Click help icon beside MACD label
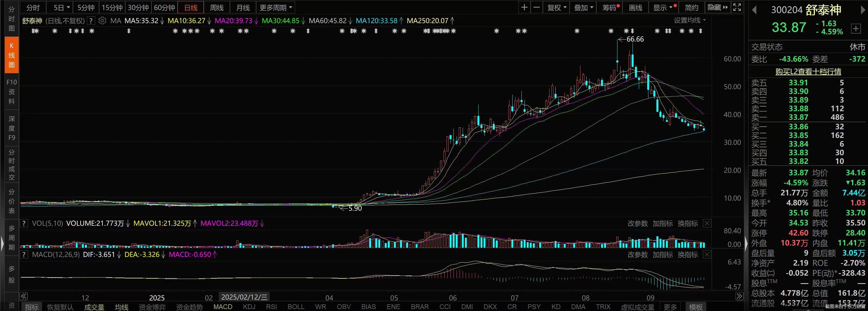 pyautogui.click(x=24, y=255)
